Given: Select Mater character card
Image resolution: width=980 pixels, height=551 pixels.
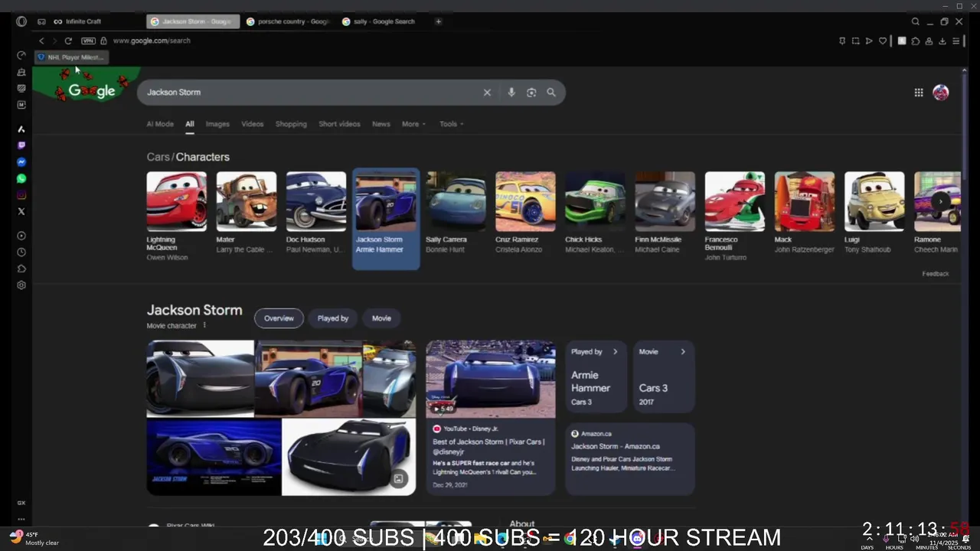Looking at the screenshot, I should tap(246, 213).
